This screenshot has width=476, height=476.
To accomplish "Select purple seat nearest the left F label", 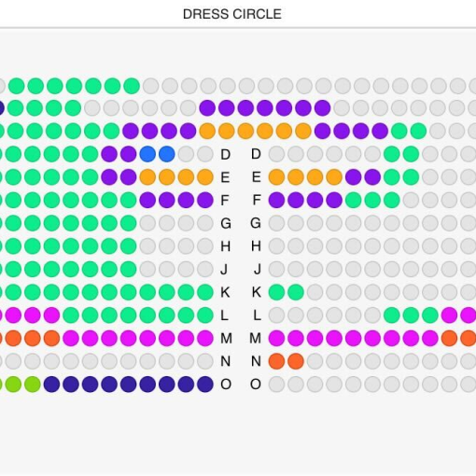I will click(205, 200).
